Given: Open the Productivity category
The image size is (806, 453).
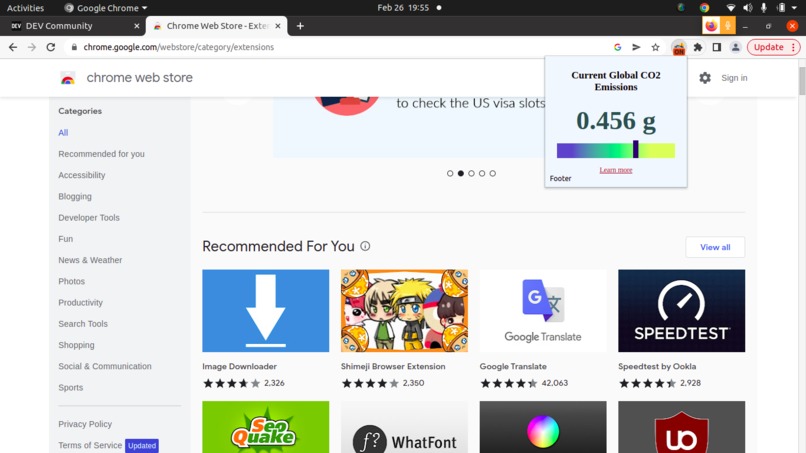Looking at the screenshot, I should coord(81,302).
